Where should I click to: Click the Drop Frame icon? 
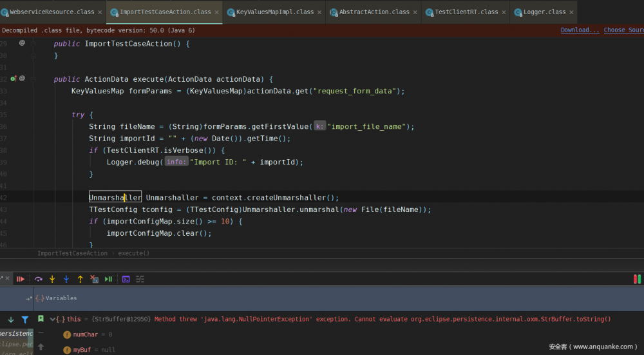click(x=95, y=279)
